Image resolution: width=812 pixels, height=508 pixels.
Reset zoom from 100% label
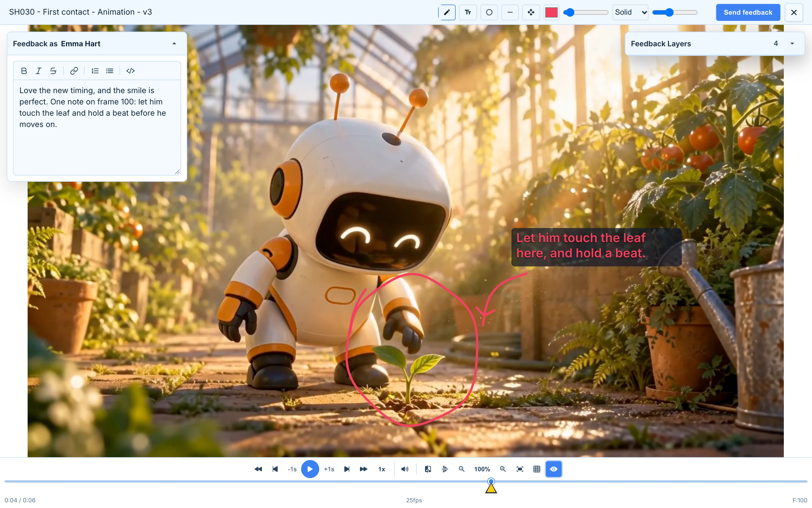tap(482, 469)
